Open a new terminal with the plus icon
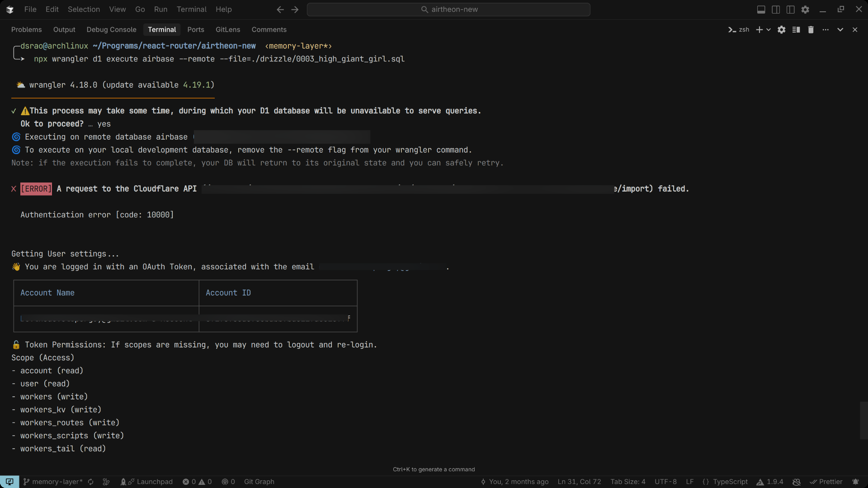The height and width of the screenshot is (488, 868). point(759,29)
